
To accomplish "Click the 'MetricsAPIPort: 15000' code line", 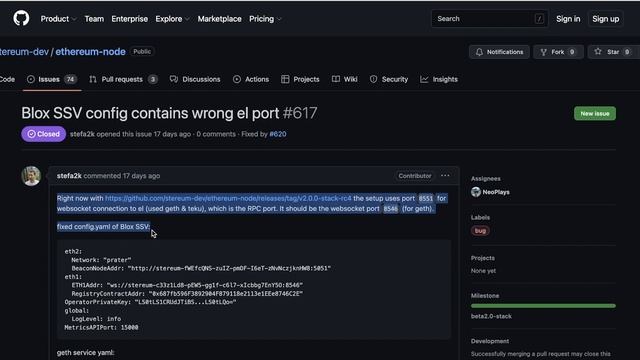I will 101,327.
